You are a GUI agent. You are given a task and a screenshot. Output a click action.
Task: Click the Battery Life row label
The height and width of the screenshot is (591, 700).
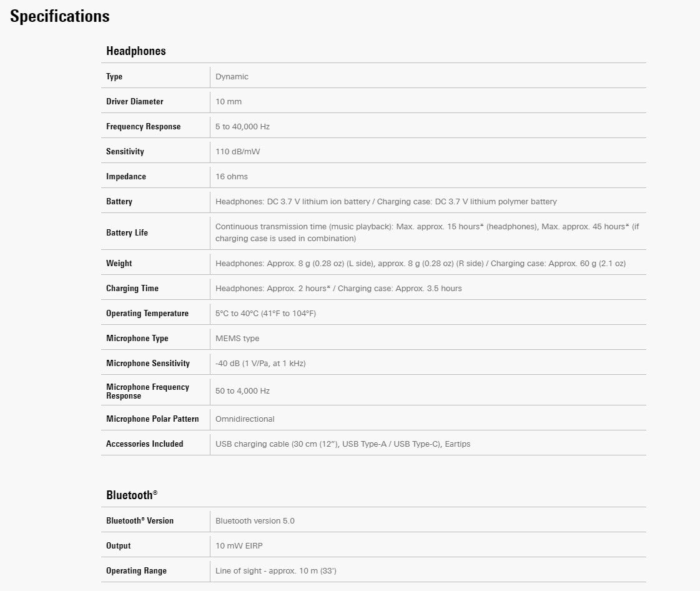127,232
